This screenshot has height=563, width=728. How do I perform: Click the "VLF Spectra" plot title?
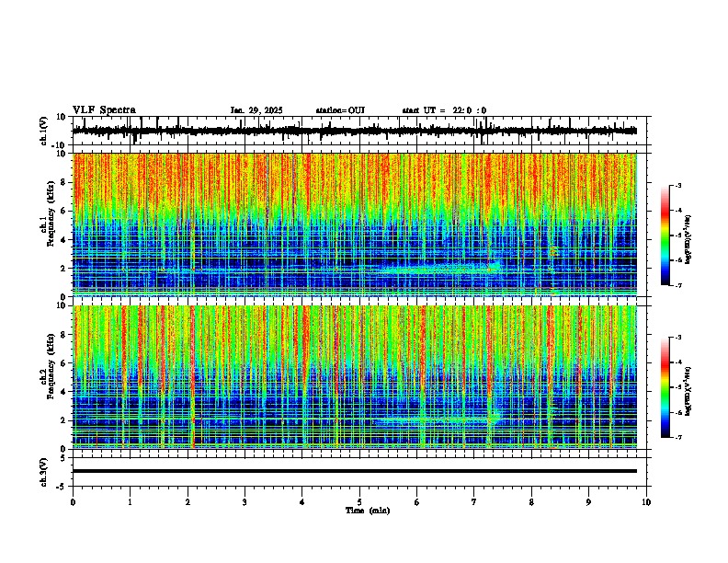(104, 110)
